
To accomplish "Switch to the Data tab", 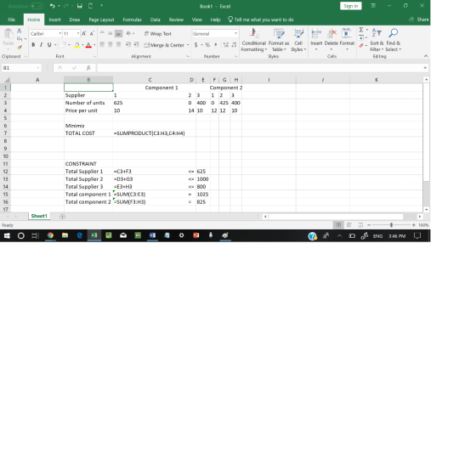I will (155, 20).
